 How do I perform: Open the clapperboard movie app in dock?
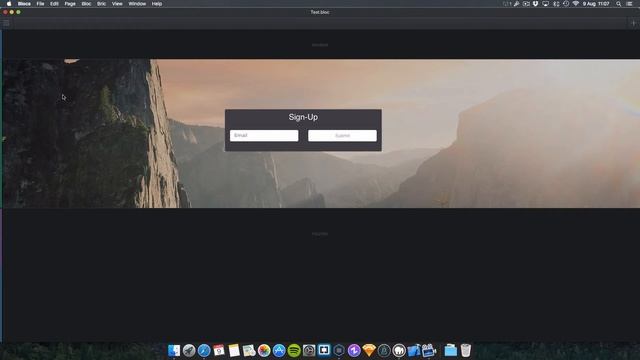[429, 350]
